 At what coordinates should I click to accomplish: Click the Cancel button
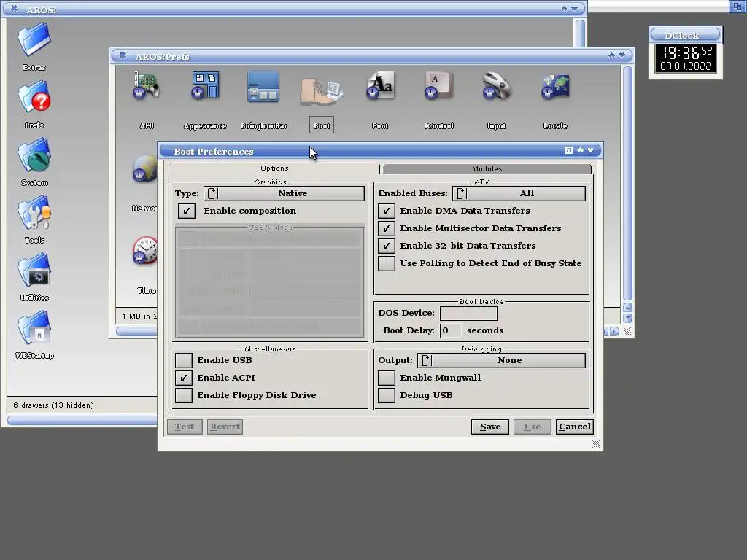(x=575, y=427)
